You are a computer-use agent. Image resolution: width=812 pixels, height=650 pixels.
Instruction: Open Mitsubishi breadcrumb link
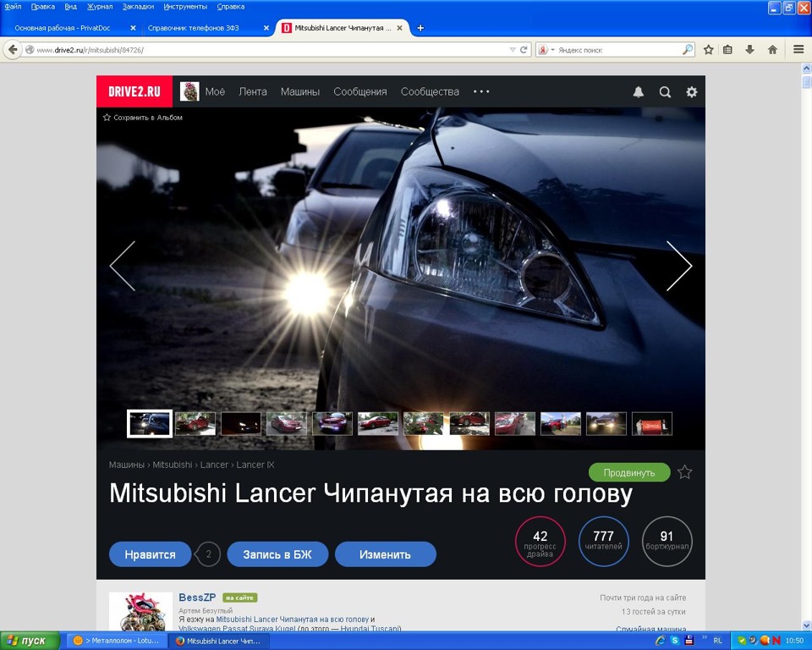pos(173,465)
